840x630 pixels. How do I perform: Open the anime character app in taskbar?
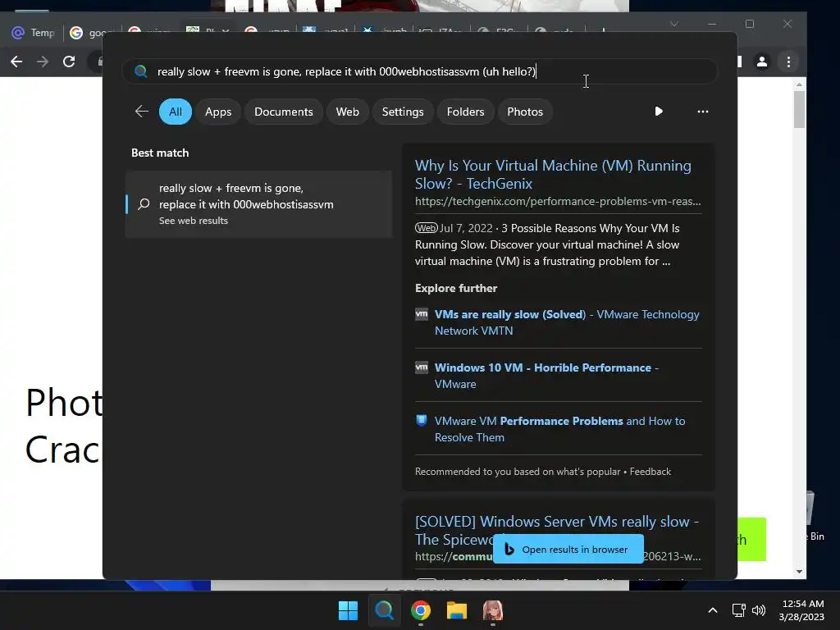(492, 610)
